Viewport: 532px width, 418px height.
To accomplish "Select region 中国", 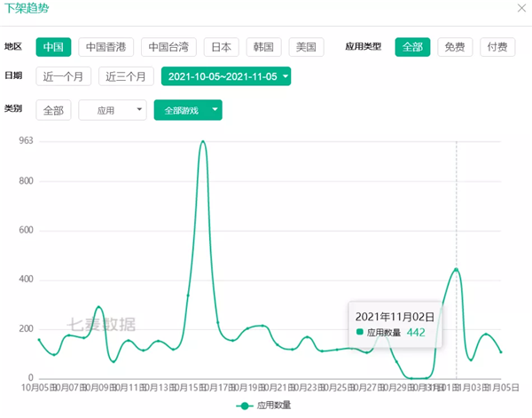I will click(x=53, y=47).
